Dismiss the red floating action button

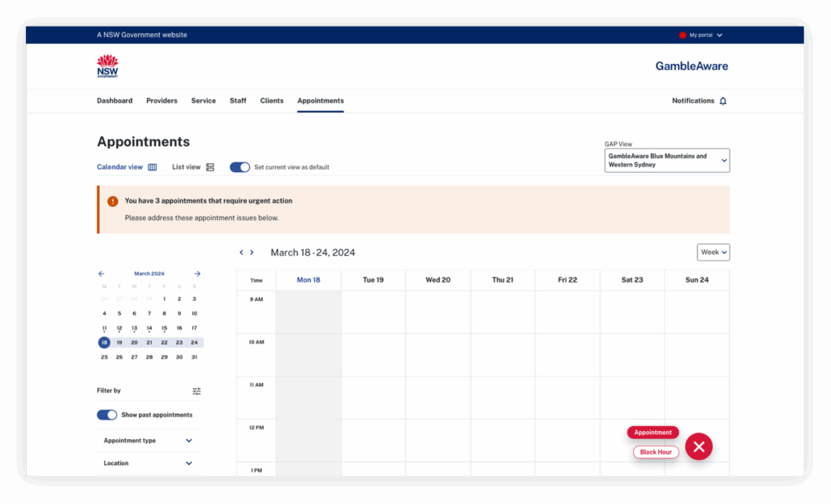(x=699, y=446)
